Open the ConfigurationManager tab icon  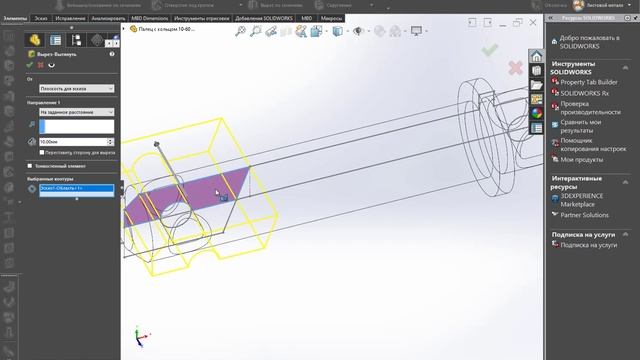(76, 40)
